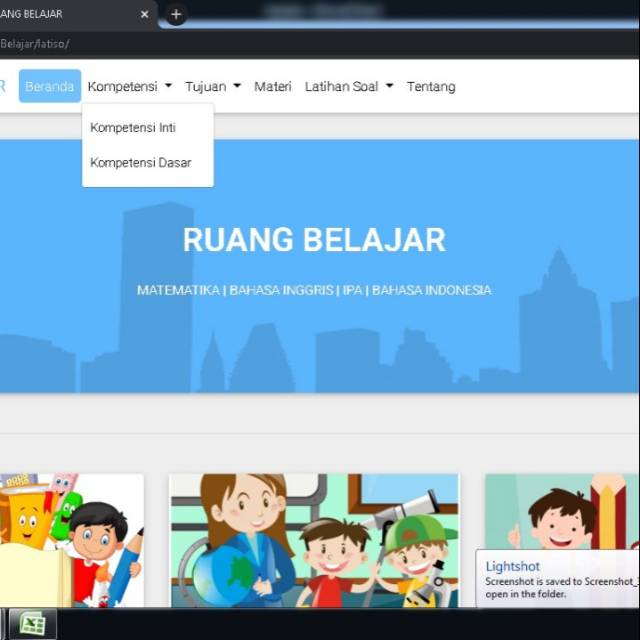Switch to the RUANG BELAJAR tab
Screen dimensions: 640x640
[x=60, y=14]
